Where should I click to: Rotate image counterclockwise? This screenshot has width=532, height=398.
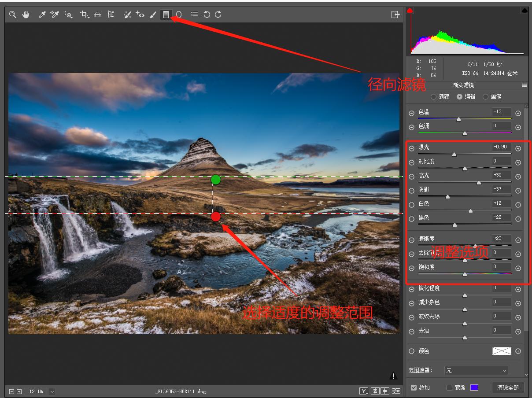pyautogui.click(x=207, y=15)
